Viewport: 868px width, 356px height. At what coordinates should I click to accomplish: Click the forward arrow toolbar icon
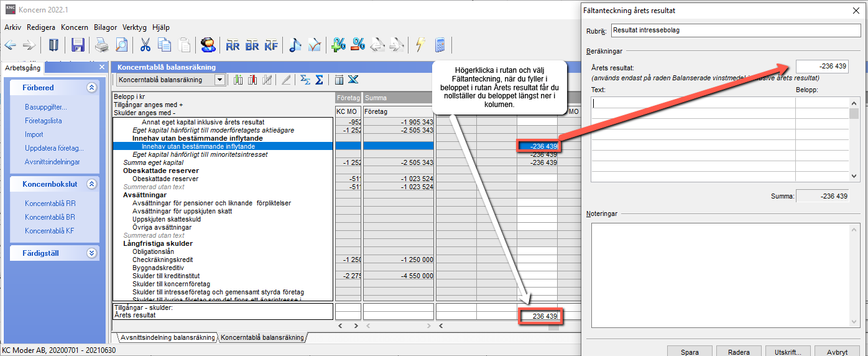[29, 45]
